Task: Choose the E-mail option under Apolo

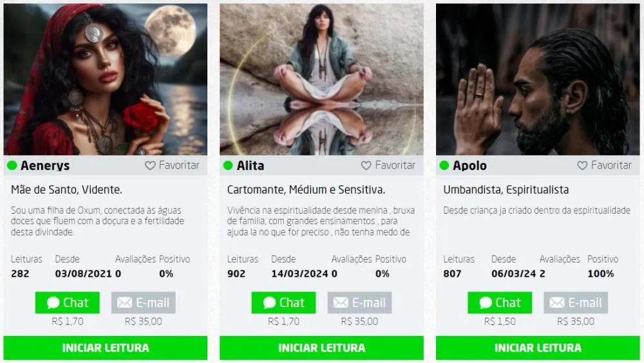Action: point(575,302)
